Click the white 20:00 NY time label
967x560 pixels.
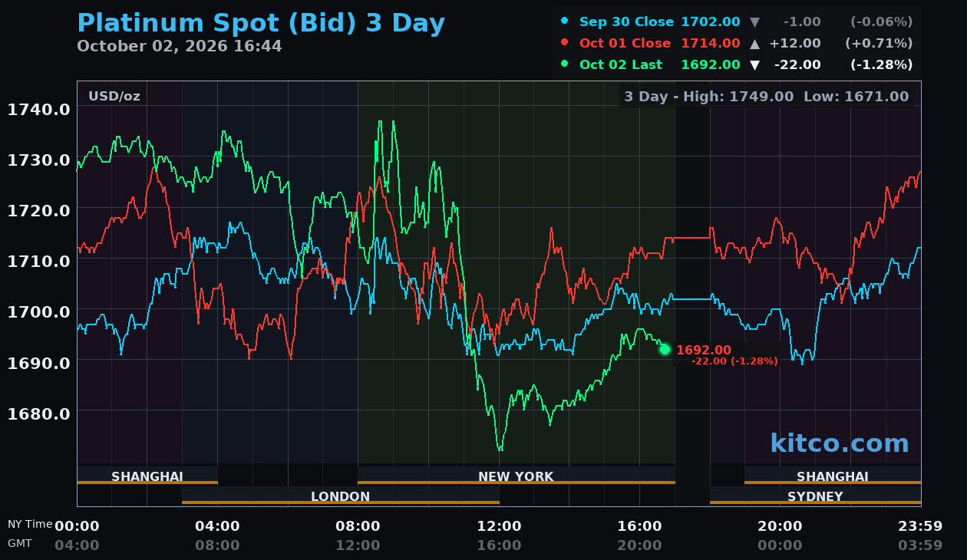point(780,526)
